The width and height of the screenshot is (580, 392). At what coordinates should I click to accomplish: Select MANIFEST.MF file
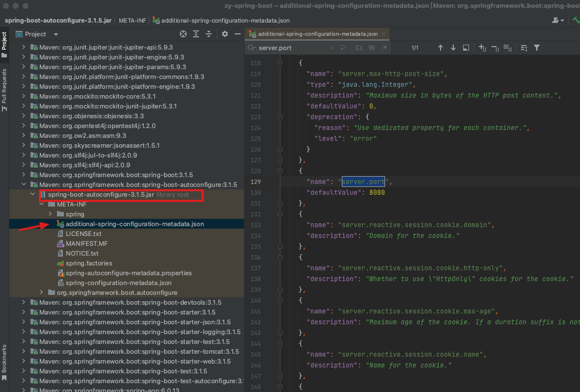(86, 243)
